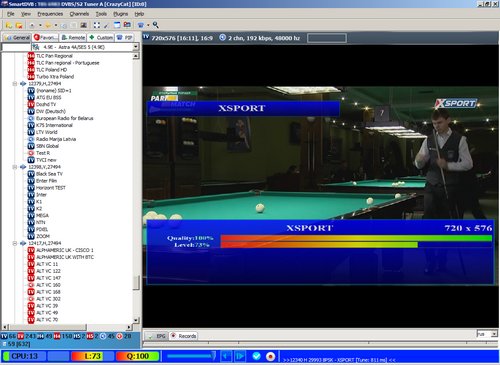Image resolution: width=500 pixels, height=365 pixels.
Task: Click the channel list scroll-up arrow
Action: [x=136, y=56]
